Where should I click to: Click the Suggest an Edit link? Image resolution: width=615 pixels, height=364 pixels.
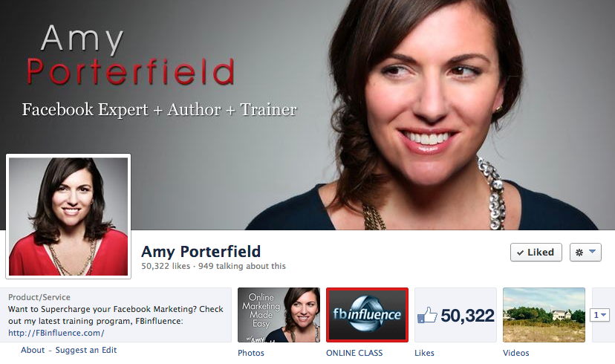86,350
